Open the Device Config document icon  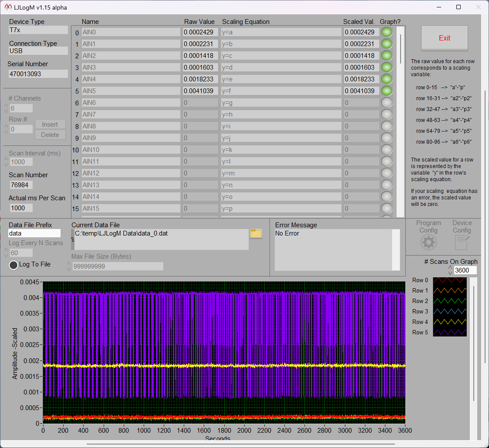point(462,242)
